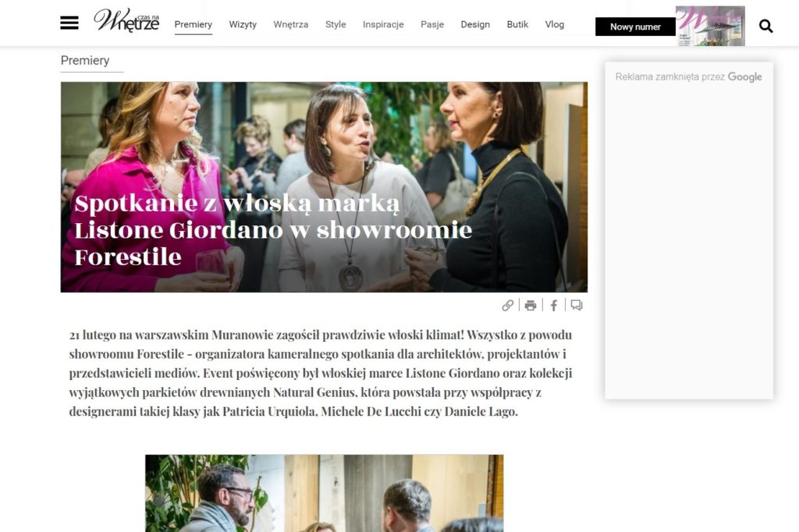Open the Listone Giordano hero image
The image size is (799, 532).
coord(324,187)
